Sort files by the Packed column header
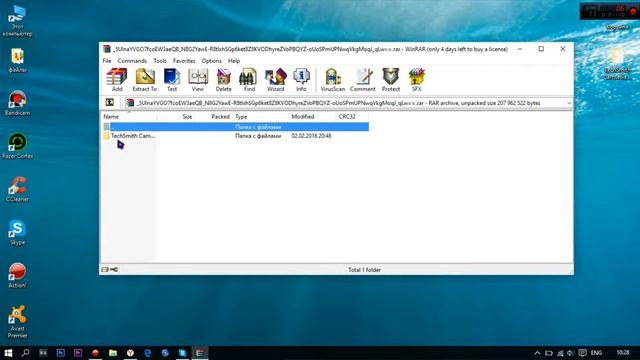640x360 pixels. click(213, 117)
